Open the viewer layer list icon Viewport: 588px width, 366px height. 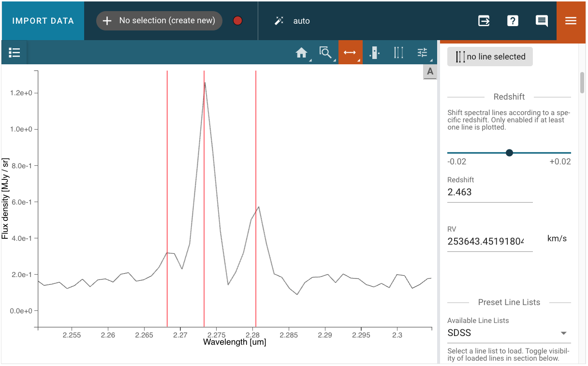click(x=15, y=53)
